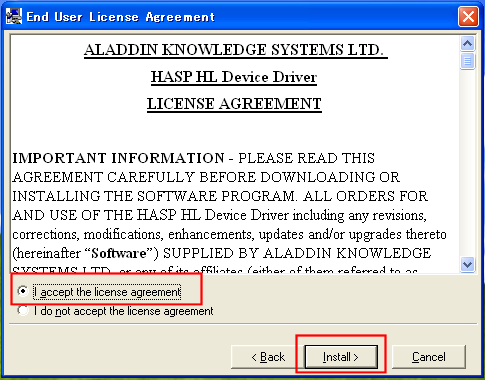Click the scrollbar down arrow
Viewport: 485px width, 380px height.
click(467, 265)
